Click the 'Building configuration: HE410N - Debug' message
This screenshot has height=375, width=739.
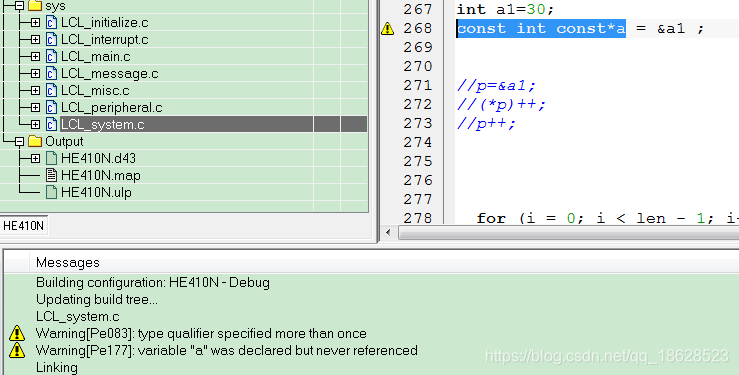coord(153,283)
